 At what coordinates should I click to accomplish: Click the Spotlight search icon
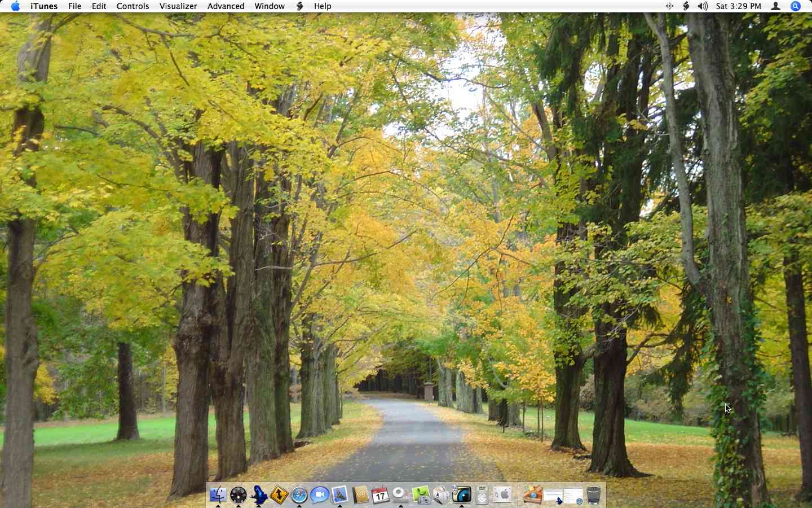(795, 6)
